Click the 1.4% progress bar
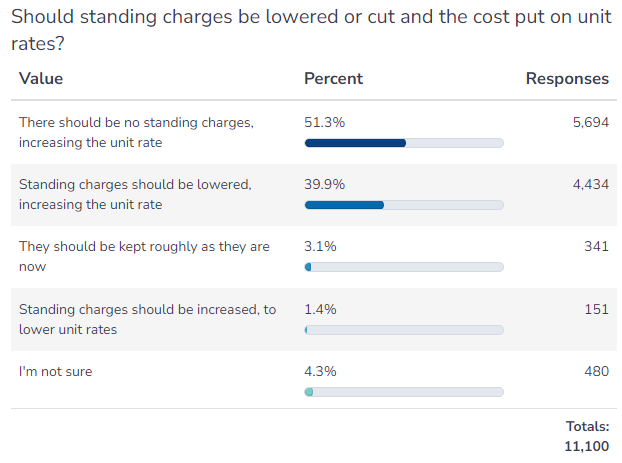The height and width of the screenshot is (463, 622). coord(404,330)
